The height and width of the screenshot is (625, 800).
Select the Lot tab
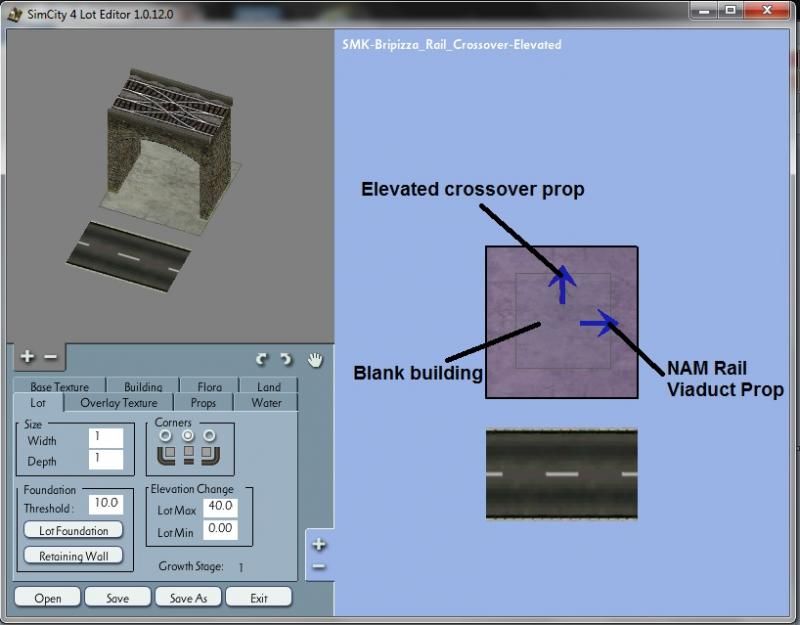point(38,403)
